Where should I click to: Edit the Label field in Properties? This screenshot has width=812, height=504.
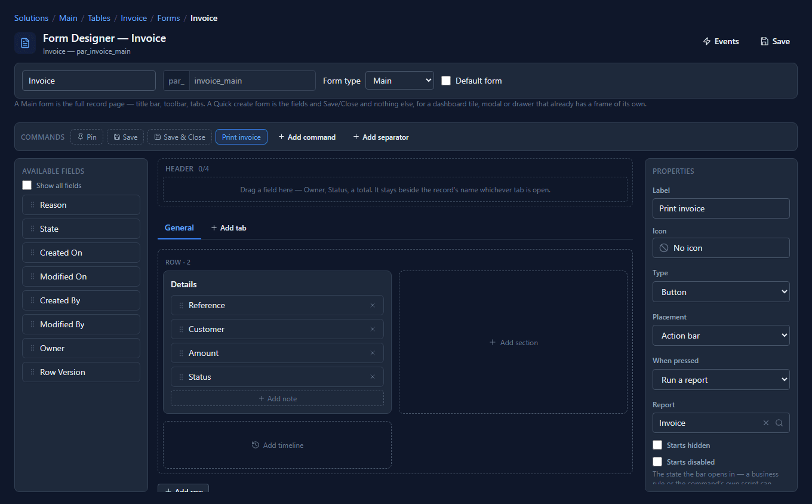[x=721, y=208]
